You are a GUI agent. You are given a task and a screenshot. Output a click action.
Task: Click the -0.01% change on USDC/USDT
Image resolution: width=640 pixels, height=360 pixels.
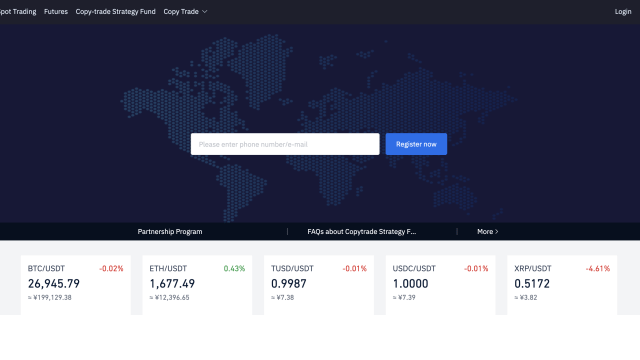point(476,269)
